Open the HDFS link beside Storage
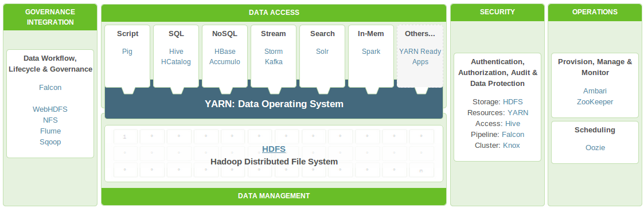The image size is (644, 208). (513, 102)
